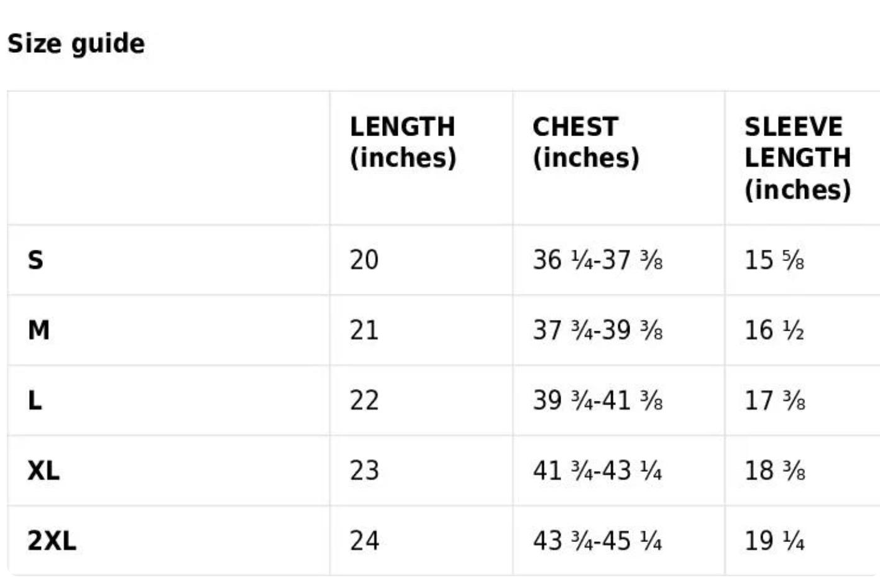Choose the XL size row label
The width and height of the screenshot is (880, 588).
[x=44, y=471]
